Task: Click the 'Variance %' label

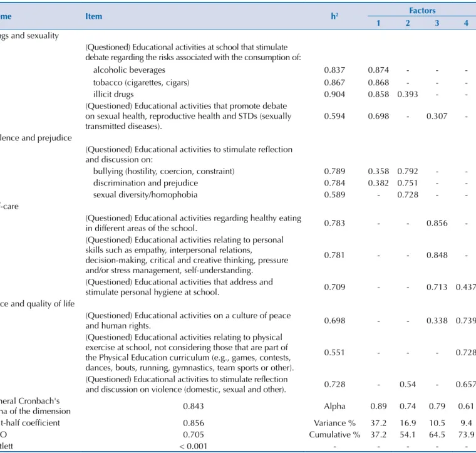Action: 334,424
